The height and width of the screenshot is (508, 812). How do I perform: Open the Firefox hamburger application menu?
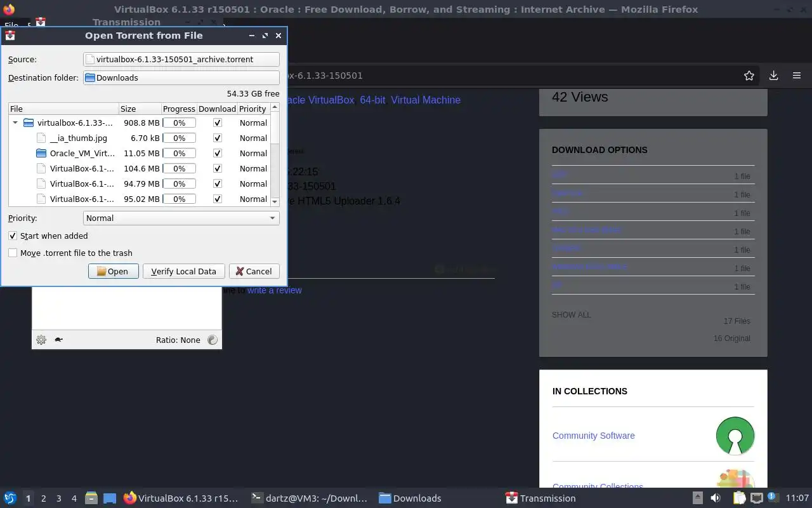pos(797,76)
